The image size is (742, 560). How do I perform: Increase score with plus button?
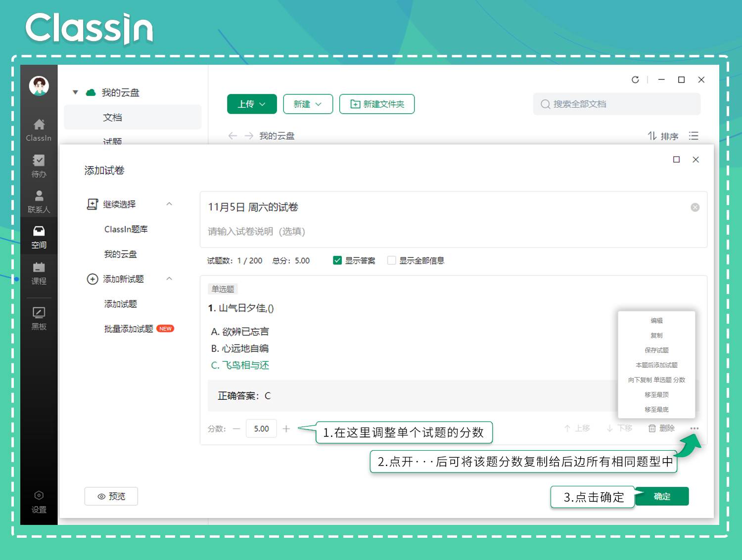tap(286, 429)
